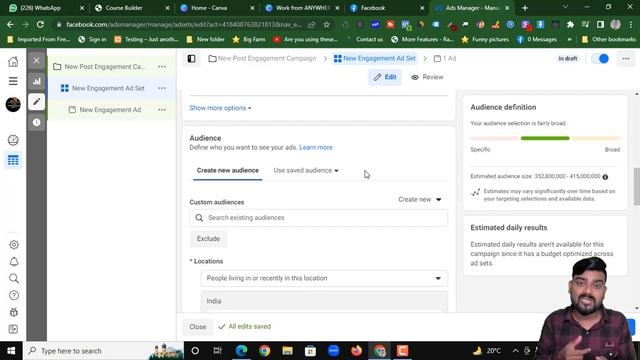Image resolution: width=640 pixels, height=360 pixels.
Task: Switch to the Review tab
Action: click(427, 77)
